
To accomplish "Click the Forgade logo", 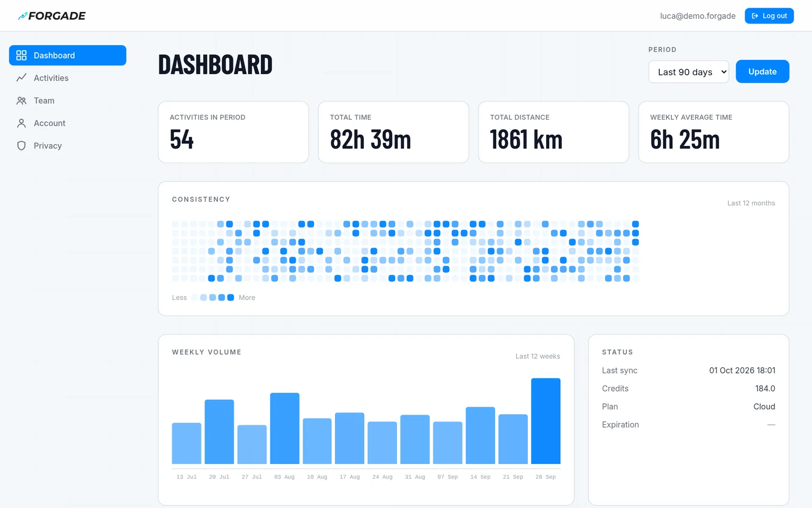I will [52, 16].
